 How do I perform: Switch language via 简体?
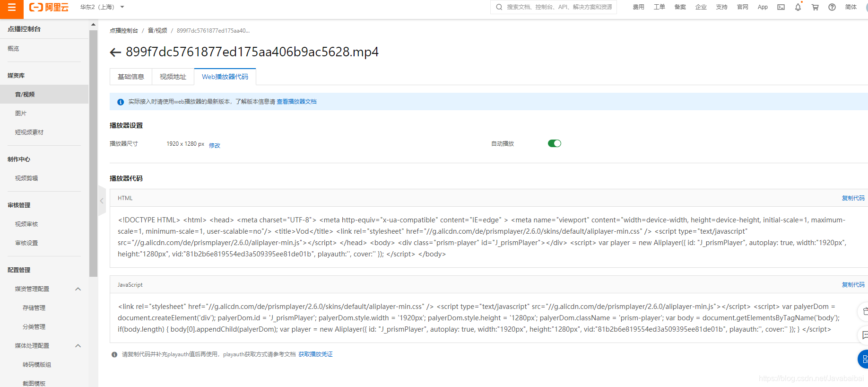click(851, 7)
